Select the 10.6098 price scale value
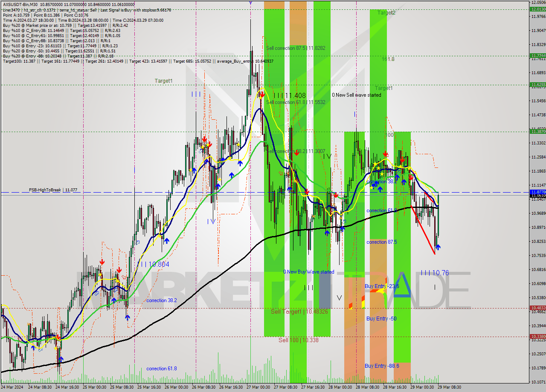The width and height of the screenshot is (546, 392). pos(539,283)
